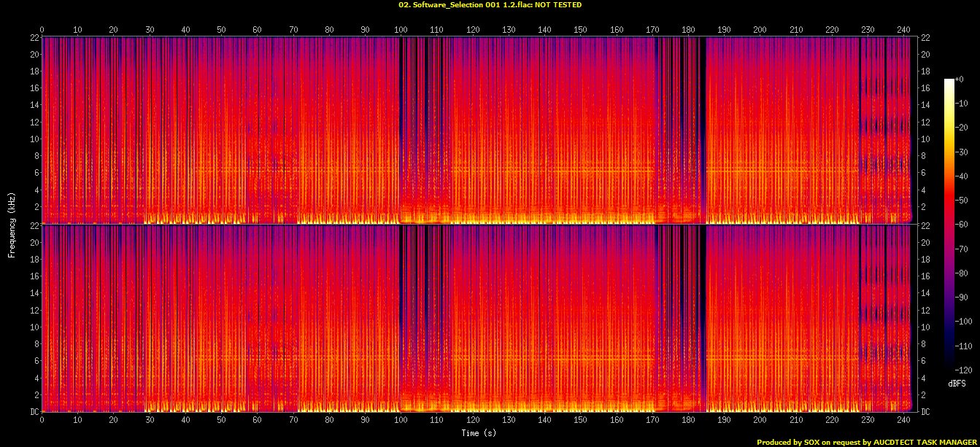
Task: Click the 14 kHz label on upper-right frequency axis
Action: 926,105
